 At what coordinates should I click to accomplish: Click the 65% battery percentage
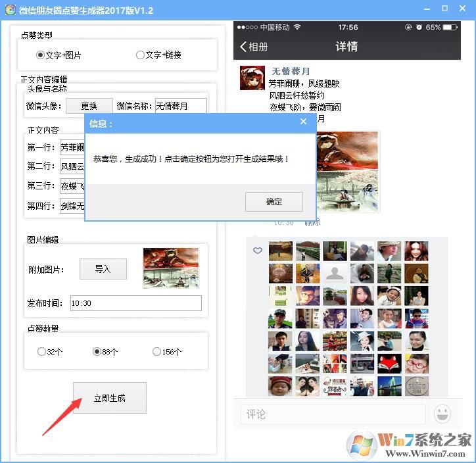(x=433, y=28)
